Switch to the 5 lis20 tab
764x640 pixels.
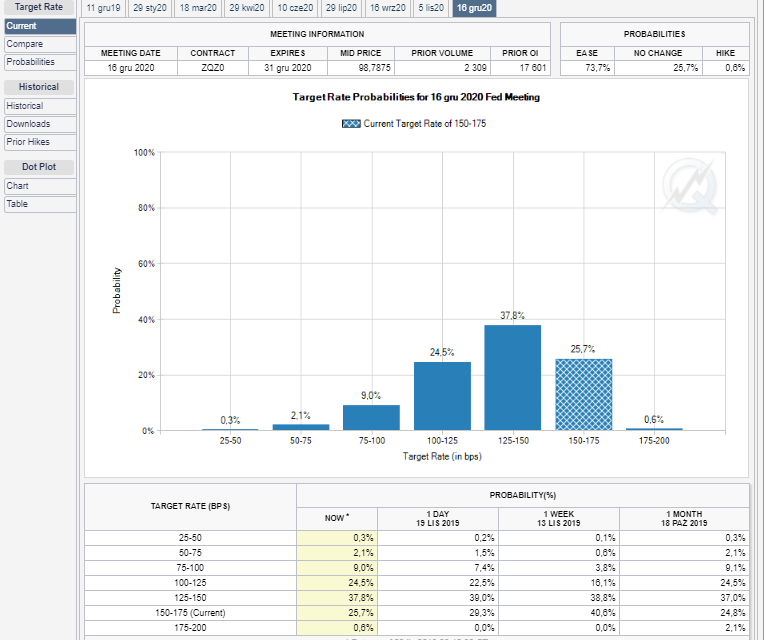point(431,8)
